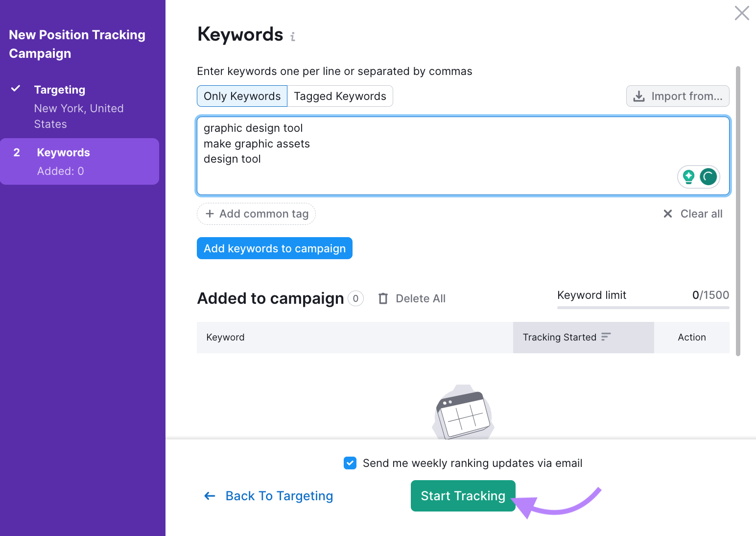Click the keyword suggestions lightbulb icon
This screenshot has height=536, width=756.
(689, 177)
